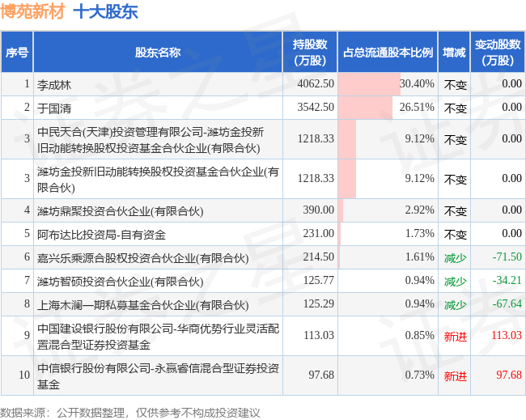
Task: Click shareholder 上海木澜一期私募基金合伙企业
Action: click(x=143, y=305)
